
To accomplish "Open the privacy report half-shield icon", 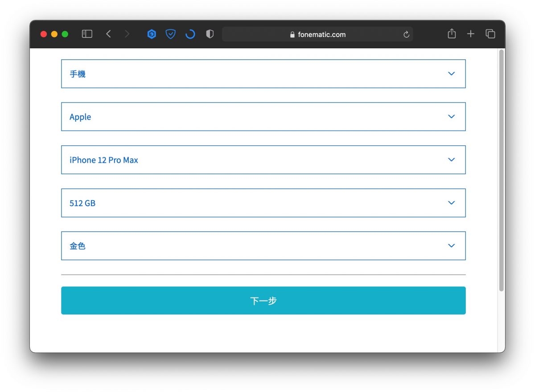I will [x=210, y=34].
